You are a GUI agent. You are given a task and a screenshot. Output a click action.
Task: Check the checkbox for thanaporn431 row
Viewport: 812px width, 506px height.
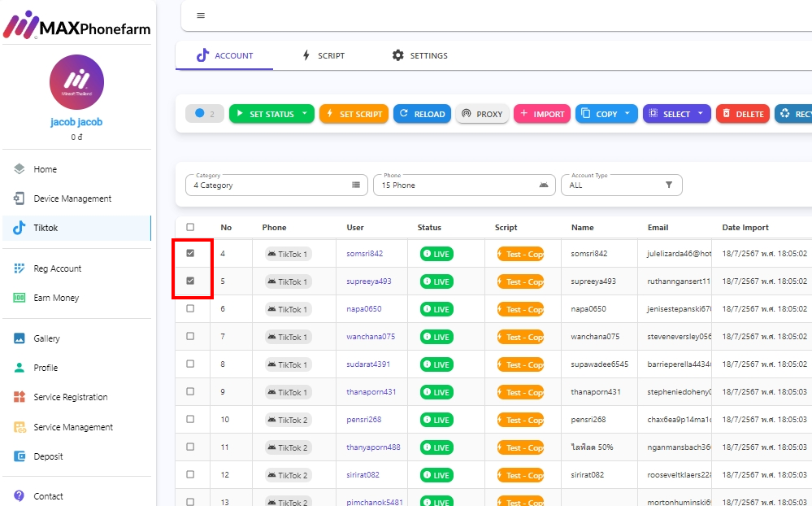coord(190,391)
